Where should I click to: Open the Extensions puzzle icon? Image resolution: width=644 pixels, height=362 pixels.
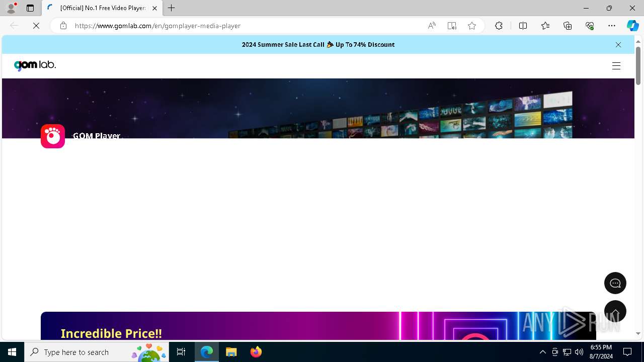point(499,26)
